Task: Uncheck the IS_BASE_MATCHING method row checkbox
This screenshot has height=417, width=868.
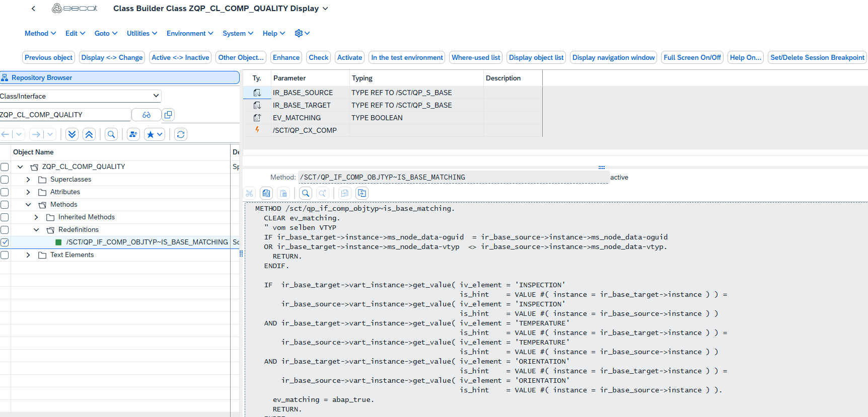Action: (x=5, y=242)
